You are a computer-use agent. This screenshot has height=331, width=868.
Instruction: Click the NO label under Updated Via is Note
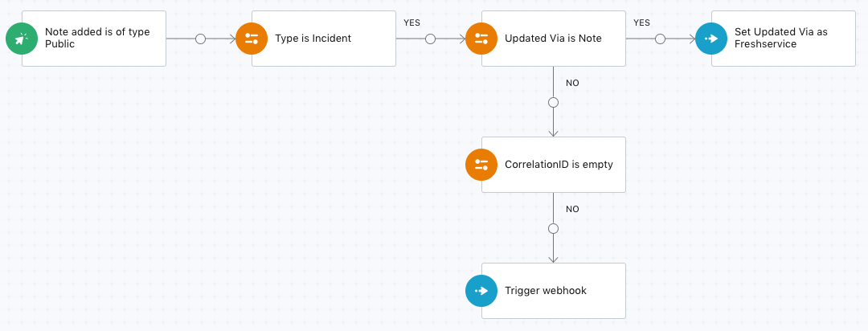point(572,83)
